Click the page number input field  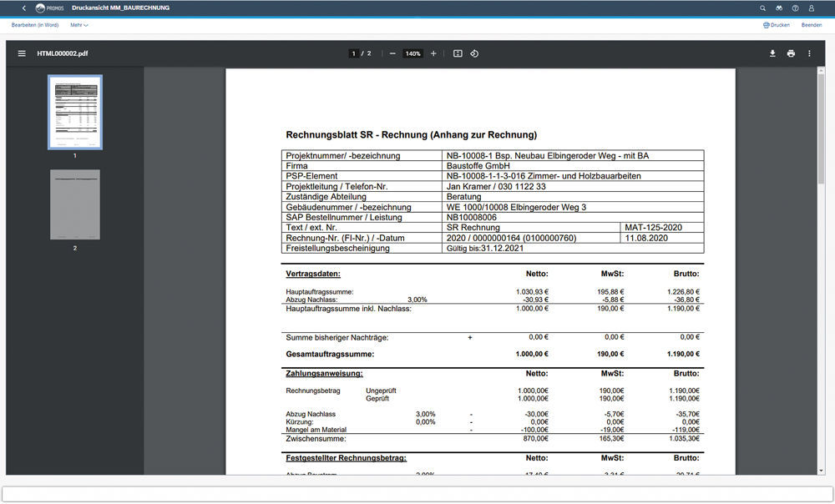point(354,53)
